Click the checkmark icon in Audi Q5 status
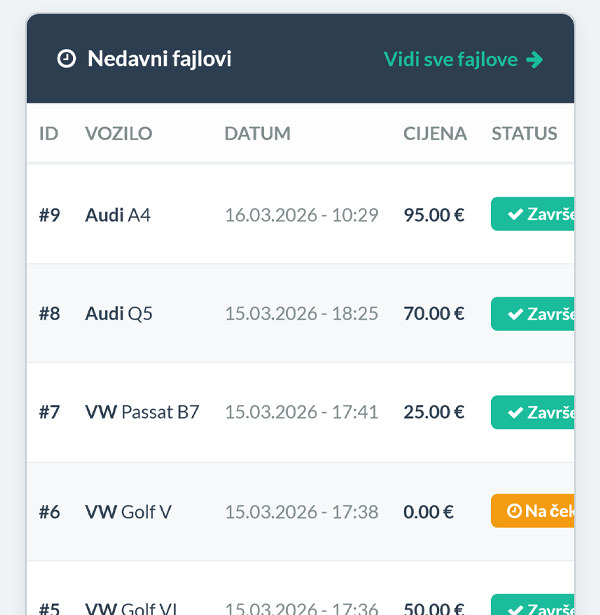The height and width of the screenshot is (615, 600). 515,313
